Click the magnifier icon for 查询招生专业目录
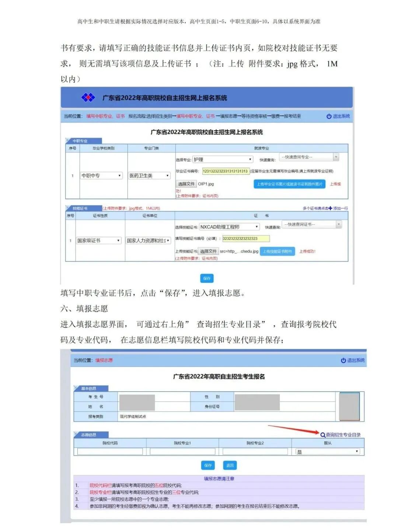The width and height of the screenshot is (398, 532). coord(323,435)
